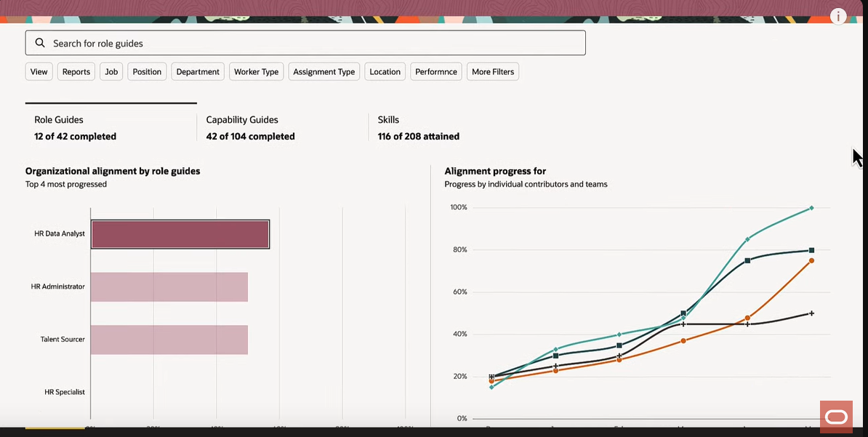
Task: Click the HR Administrator bar in the chart
Action: [x=169, y=286]
